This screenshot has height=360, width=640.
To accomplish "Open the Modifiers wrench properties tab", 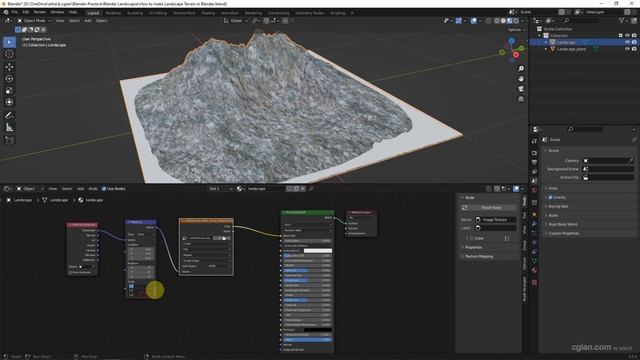I will click(x=534, y=224).
